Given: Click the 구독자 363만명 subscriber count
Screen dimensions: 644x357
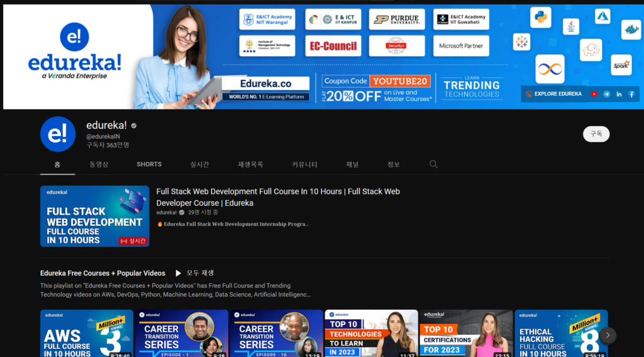Looking at the screenshot, I should coord(108,145).
